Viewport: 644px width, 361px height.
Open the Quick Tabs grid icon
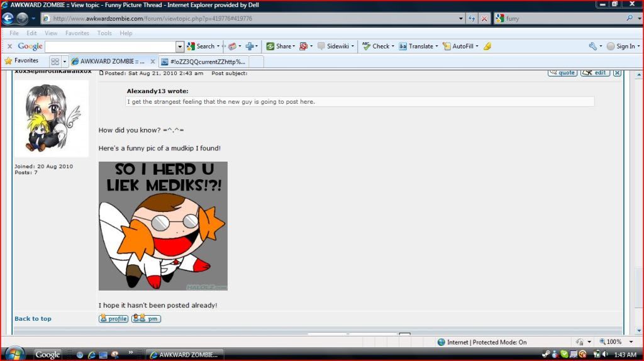[55, 62]
